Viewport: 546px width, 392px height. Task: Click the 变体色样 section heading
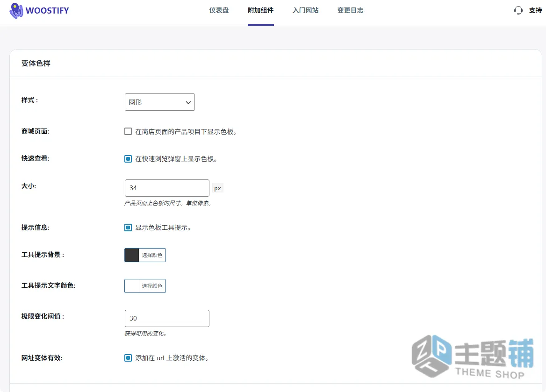tap(36, 63)
